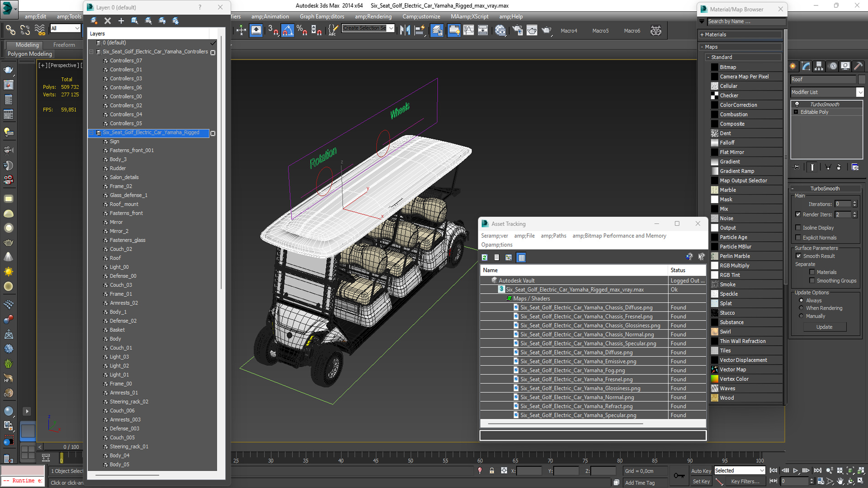Click Add Selected Objects plus icon in Layer dialog
Image resolution: width=868 pixels, height=488 pixels.
[121, 21]
